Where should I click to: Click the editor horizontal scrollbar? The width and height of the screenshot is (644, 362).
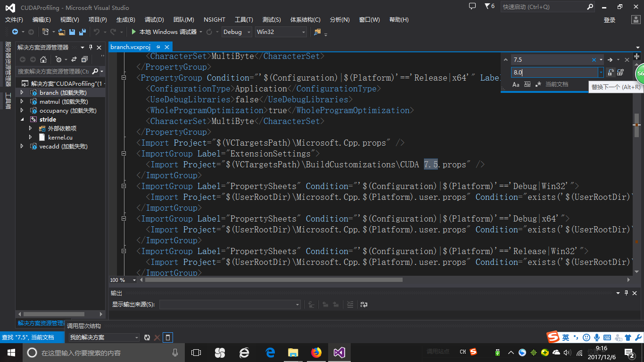point(274,280)
